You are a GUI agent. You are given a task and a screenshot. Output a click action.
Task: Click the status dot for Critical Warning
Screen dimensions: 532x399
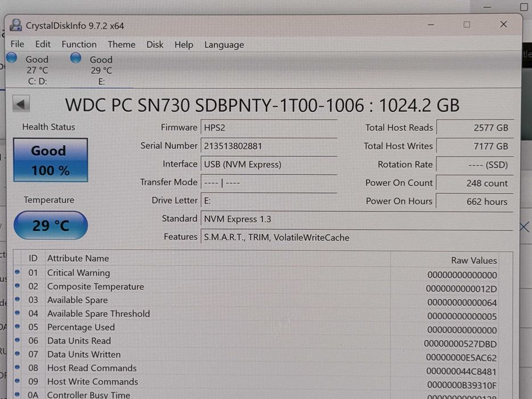click(17, 272)
